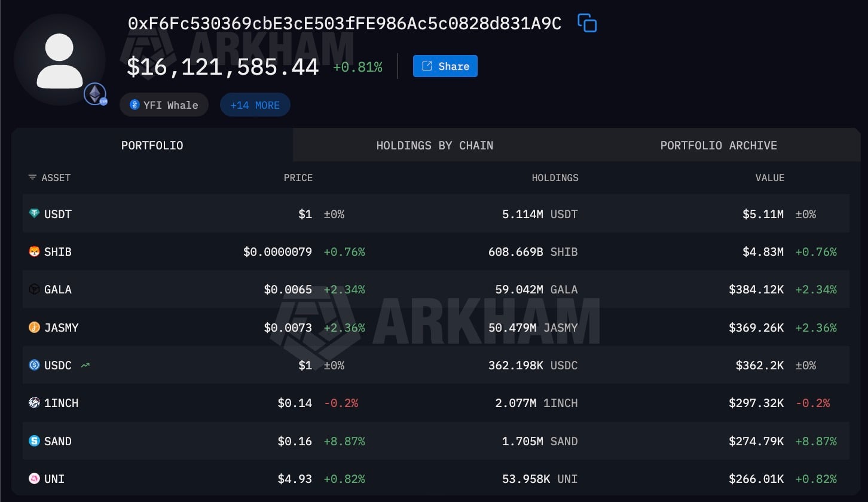Click the USDC token icon
This screenshot has width=868, height=502.
(x=35, y=365)
